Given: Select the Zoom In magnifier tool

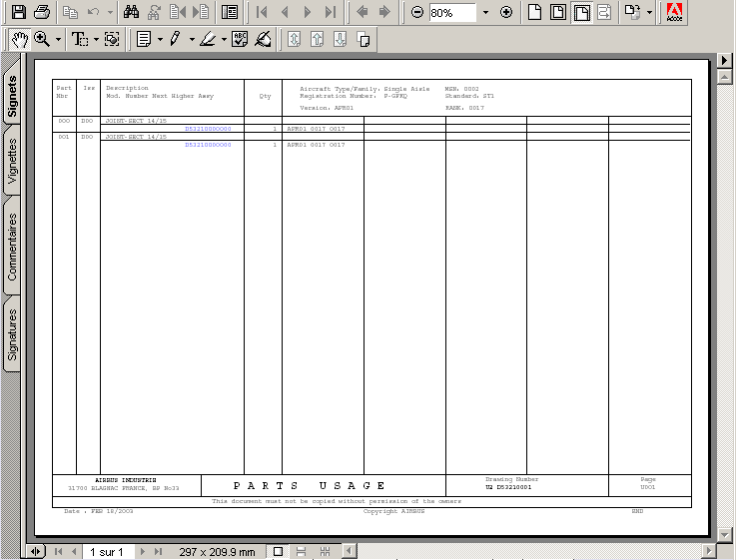Looking at the screenshot, I should (x=42, y=39).
